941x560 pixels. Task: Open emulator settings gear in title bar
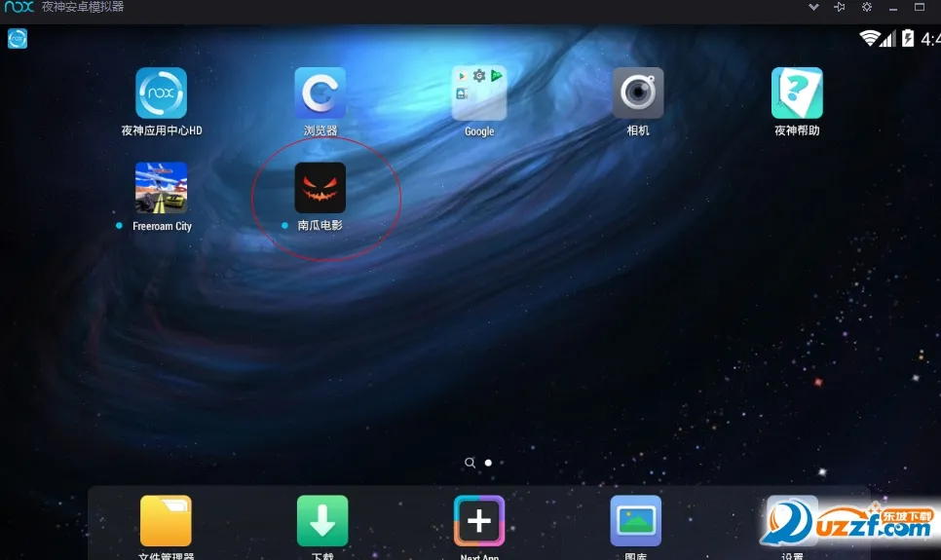pos(866,7)
